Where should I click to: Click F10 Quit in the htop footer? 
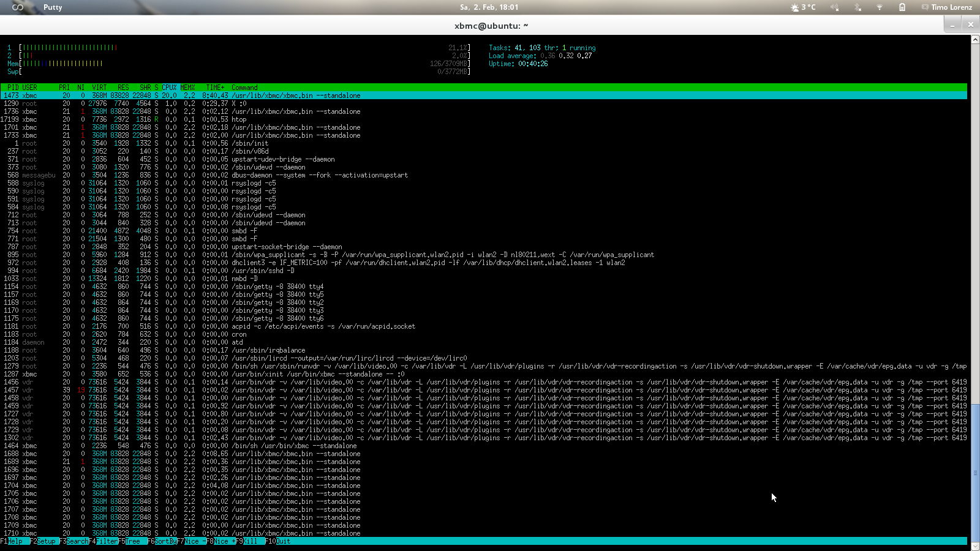[x=278, y=541]
